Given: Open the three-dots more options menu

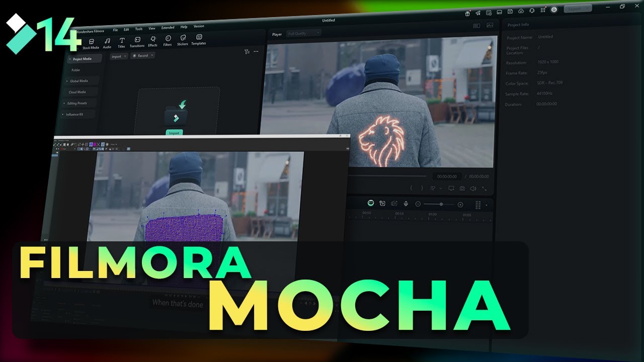Looking at the screenshot, I should (256, 51).
